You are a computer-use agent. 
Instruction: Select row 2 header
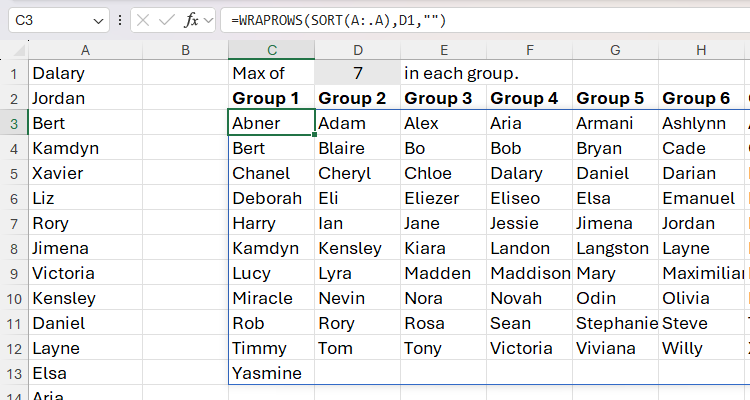tap(14, 98)
